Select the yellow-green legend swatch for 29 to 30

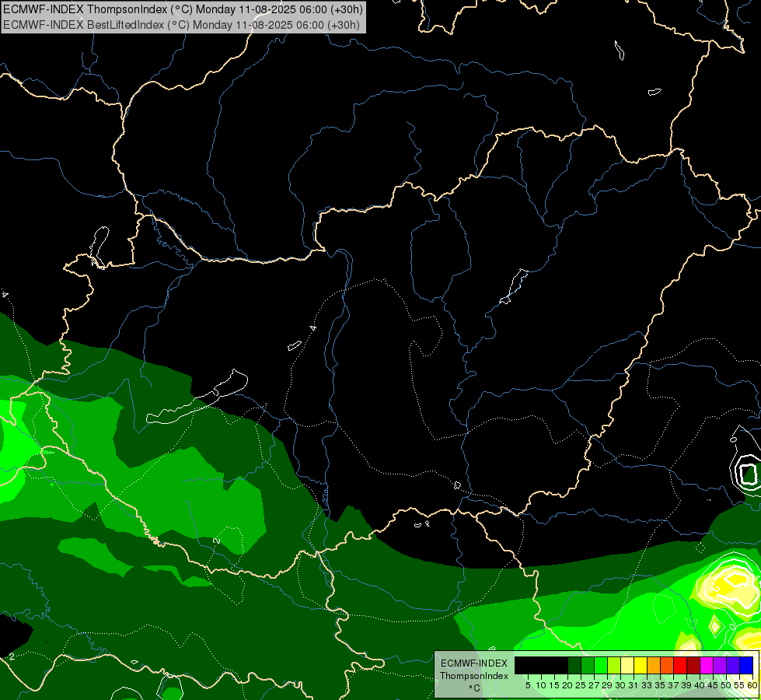(x=614, y=665)
